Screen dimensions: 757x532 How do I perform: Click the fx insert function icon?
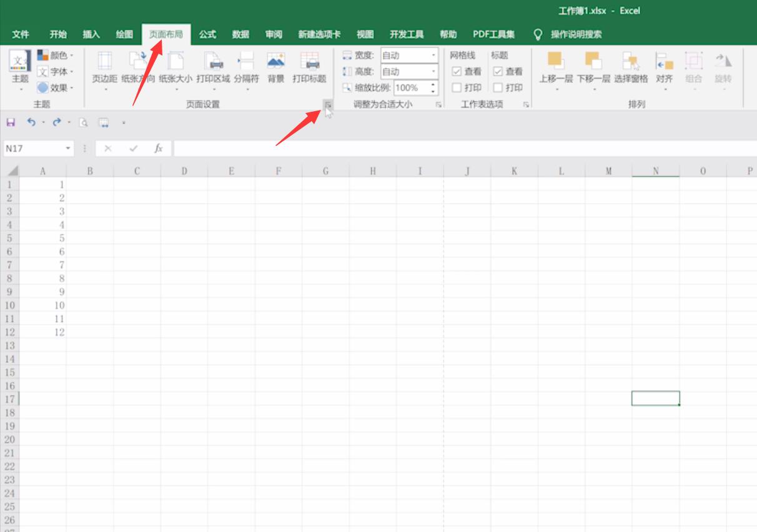tap(159, 149)
